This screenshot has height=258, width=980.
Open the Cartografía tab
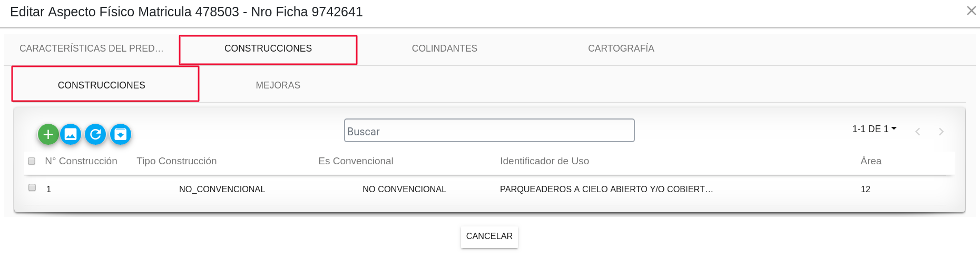(621, 48)
